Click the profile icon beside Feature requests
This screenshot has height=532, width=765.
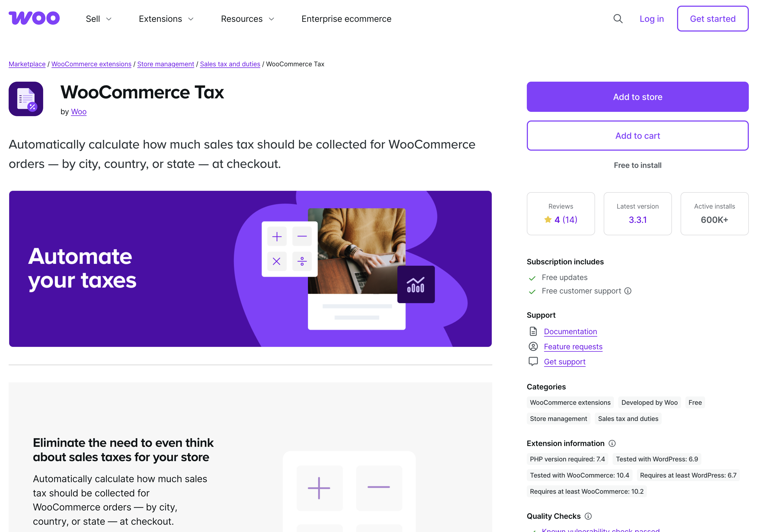point(534,346)
